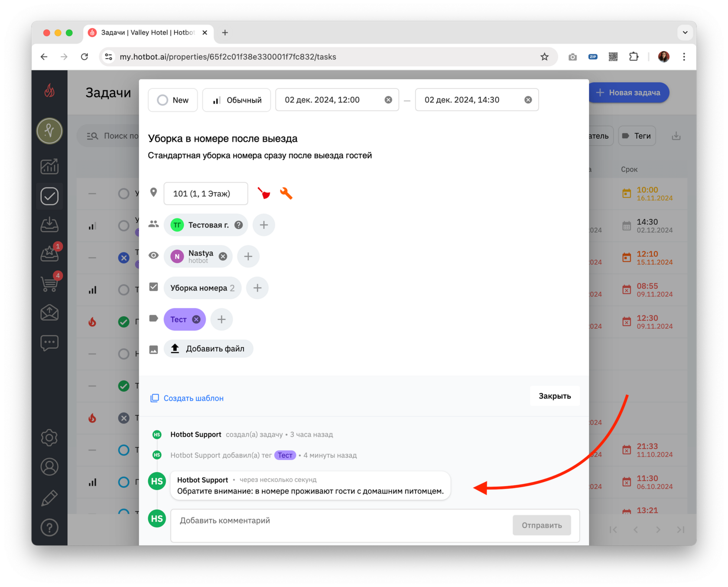The width and height of the screenshot is (728, 587).
Task: Bookmark this page with the star icon
Action: pos(545,57)
